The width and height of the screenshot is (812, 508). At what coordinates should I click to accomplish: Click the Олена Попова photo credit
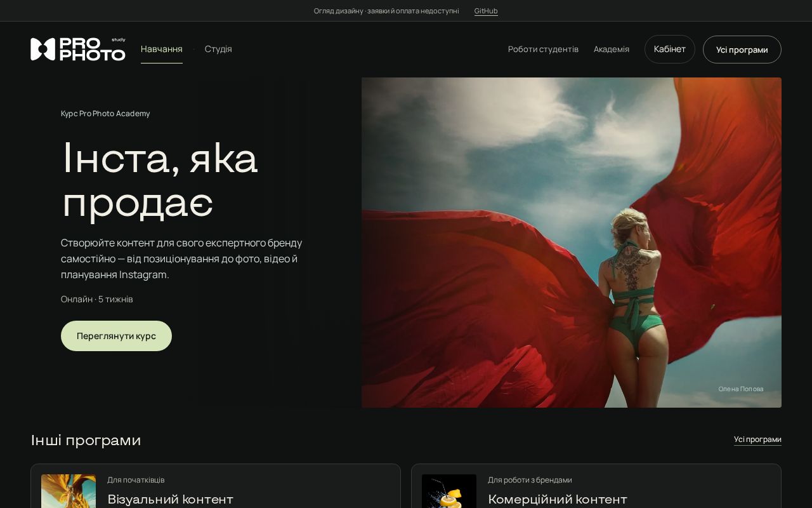pyautogui.click(x=741, y=389)
